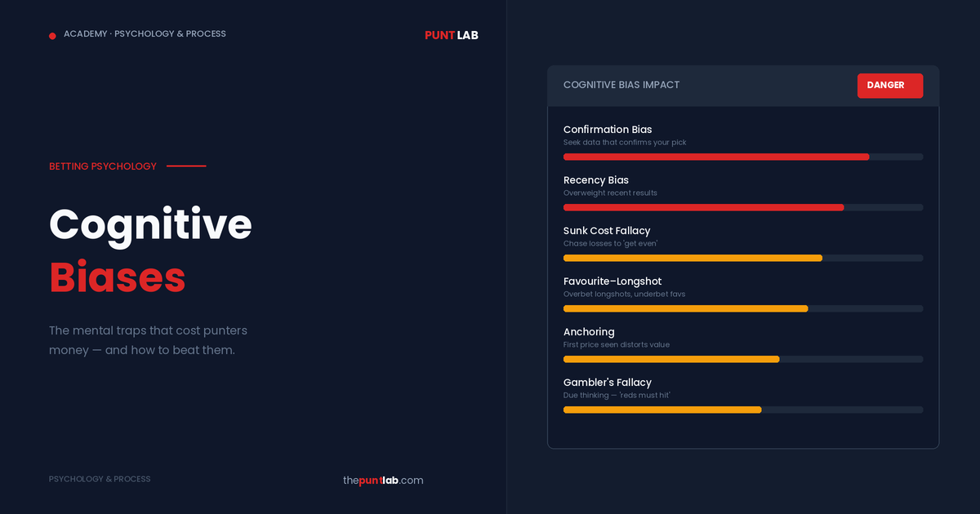Click the Anchoring row title
The width and height of the screenshot is (980, 514).
click(589, 332)
